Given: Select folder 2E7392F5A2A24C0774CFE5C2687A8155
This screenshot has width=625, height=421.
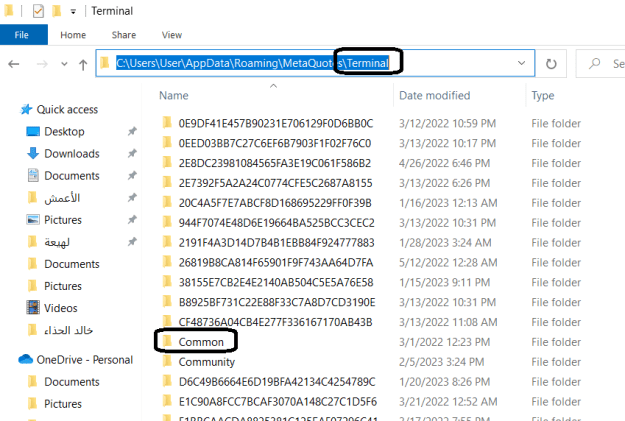Looking at the screenshot, I should click(275, 183).
